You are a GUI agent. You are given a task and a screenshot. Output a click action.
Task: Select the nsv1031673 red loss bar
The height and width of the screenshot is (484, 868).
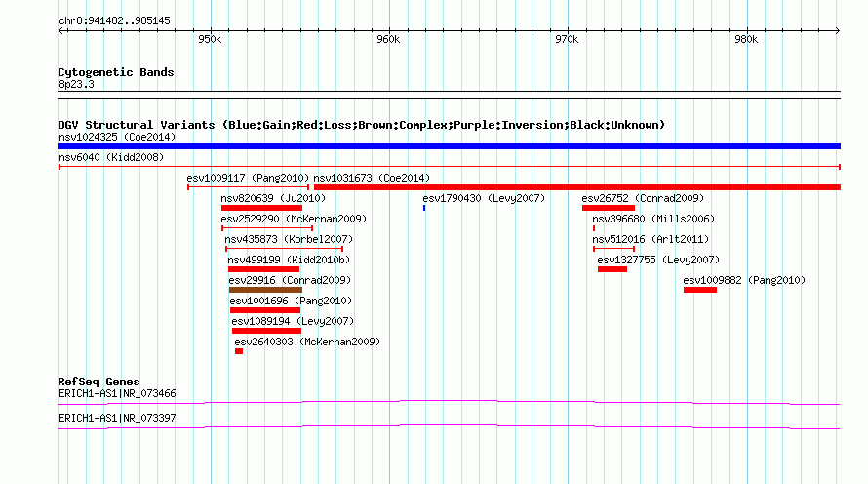coord(576,187)
